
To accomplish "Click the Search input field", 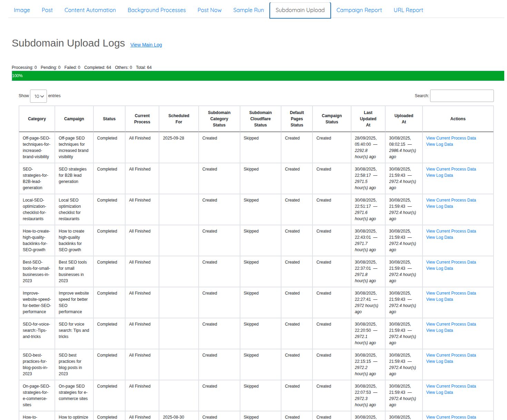I will [461, 96].
